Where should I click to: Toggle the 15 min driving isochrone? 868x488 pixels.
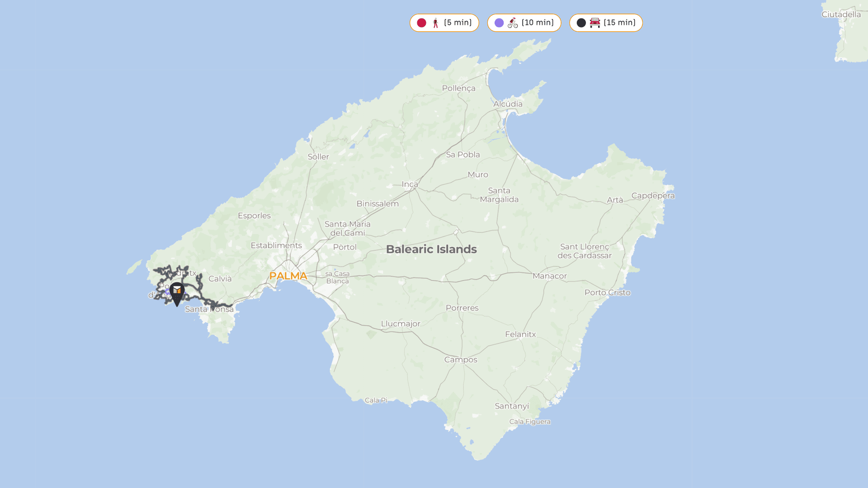[x=606, y=23]
